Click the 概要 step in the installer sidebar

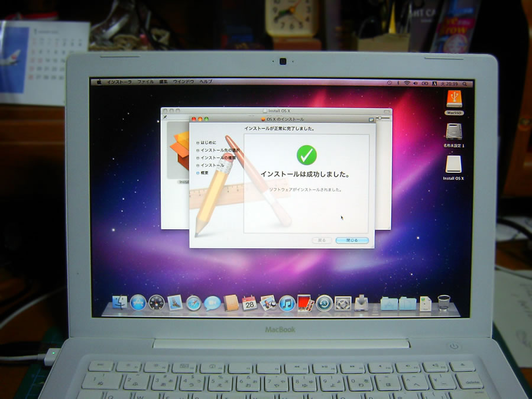point(202,173)
